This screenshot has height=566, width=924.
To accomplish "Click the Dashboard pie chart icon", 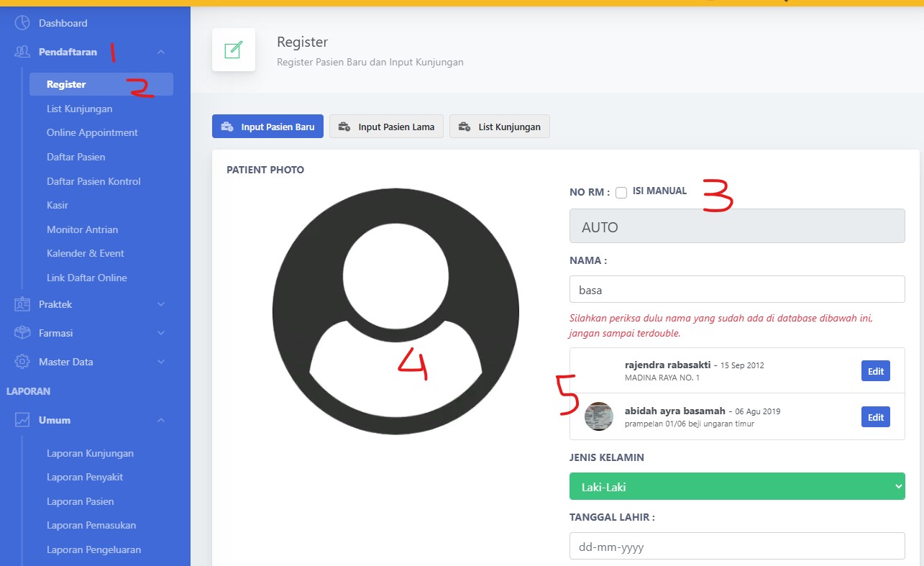I will [x=22, y=23].
